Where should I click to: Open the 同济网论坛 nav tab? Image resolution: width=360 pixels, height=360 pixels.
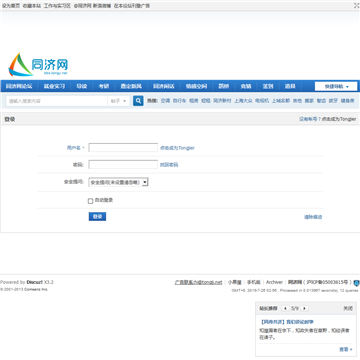click(19, 86)
